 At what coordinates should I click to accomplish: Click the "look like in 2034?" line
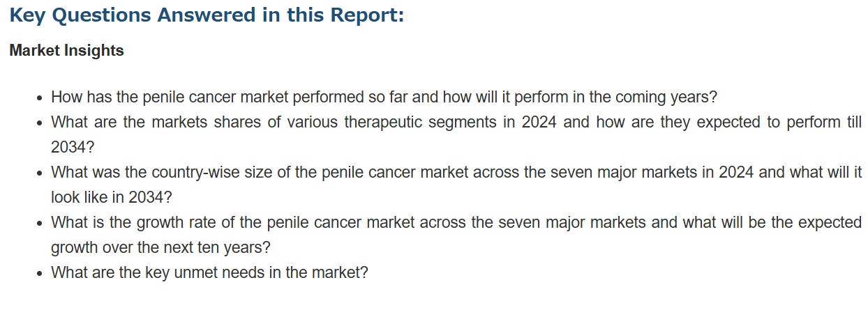pyautogui.click(x=111, y=197)
